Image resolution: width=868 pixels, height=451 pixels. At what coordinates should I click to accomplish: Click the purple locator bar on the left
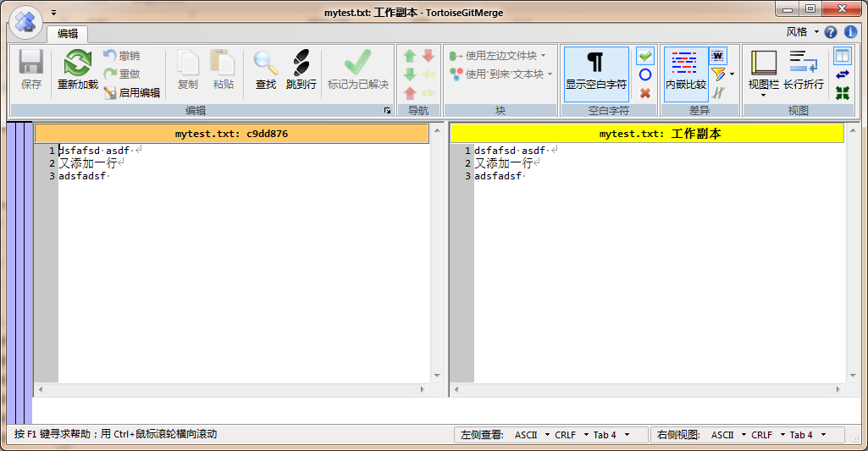19,272
